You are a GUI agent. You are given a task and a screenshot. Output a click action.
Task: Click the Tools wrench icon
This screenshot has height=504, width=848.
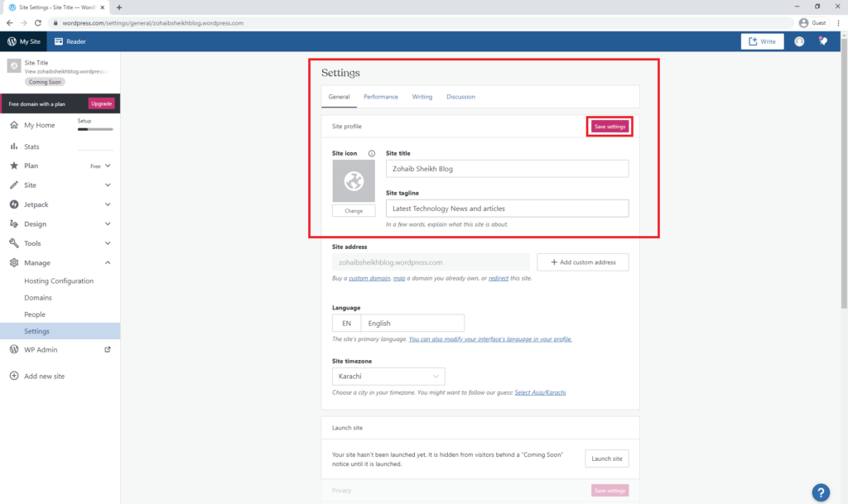(14, 243)
